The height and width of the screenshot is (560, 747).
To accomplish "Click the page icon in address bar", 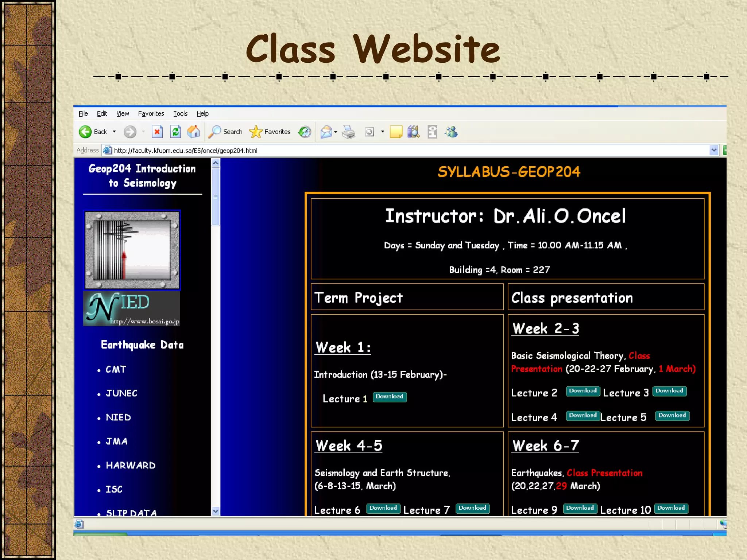I will (107, 150).
